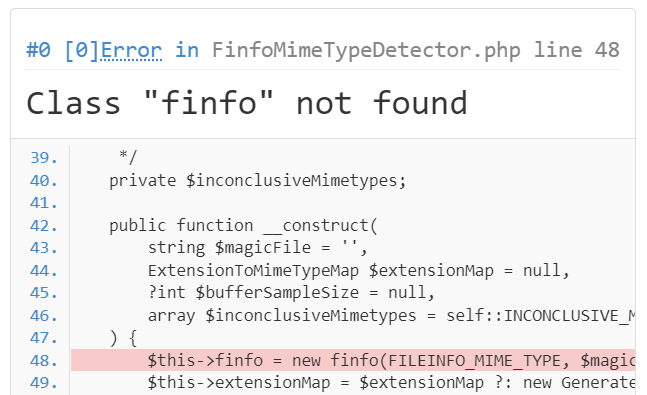Click the highlighted 'new finfo(FILEINFO_MIME_TYPE' code line
This screenshot has width=647, height=395.
click(x=353, y=360)
